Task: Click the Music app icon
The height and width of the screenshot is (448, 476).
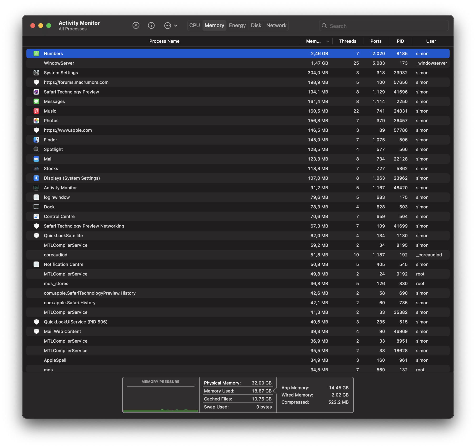Action: pyautogui.click(x=36, y=111)
